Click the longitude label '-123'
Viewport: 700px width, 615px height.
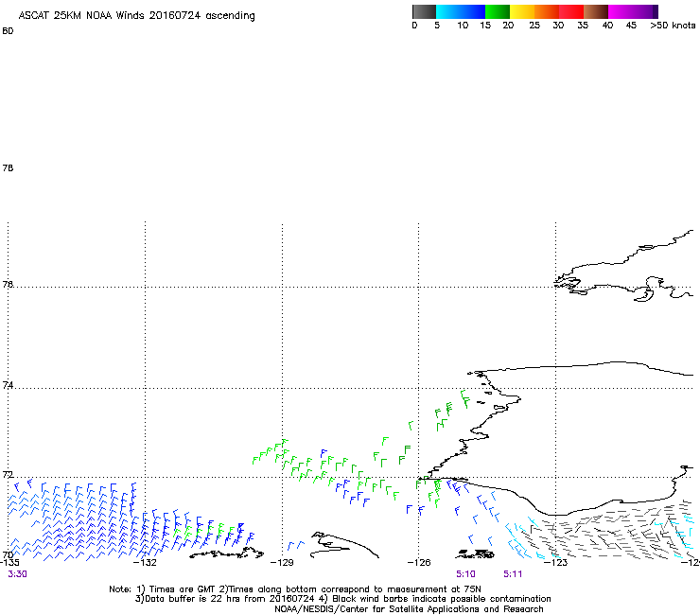(556, 562)
